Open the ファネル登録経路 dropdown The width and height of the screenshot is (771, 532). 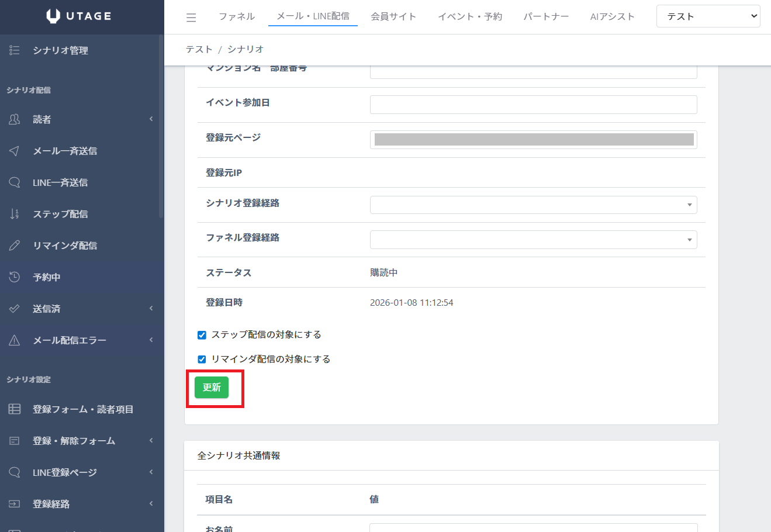pyautogui.click(x=533, y=240)
